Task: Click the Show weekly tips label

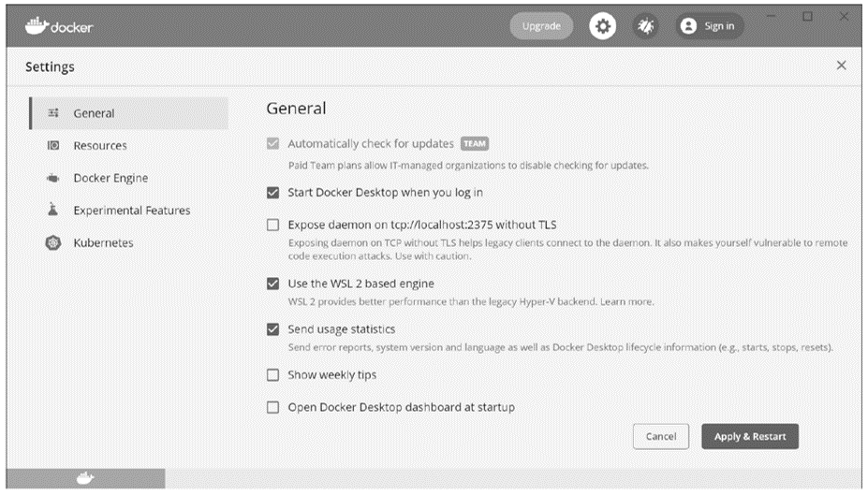Action: click(332, 375)
